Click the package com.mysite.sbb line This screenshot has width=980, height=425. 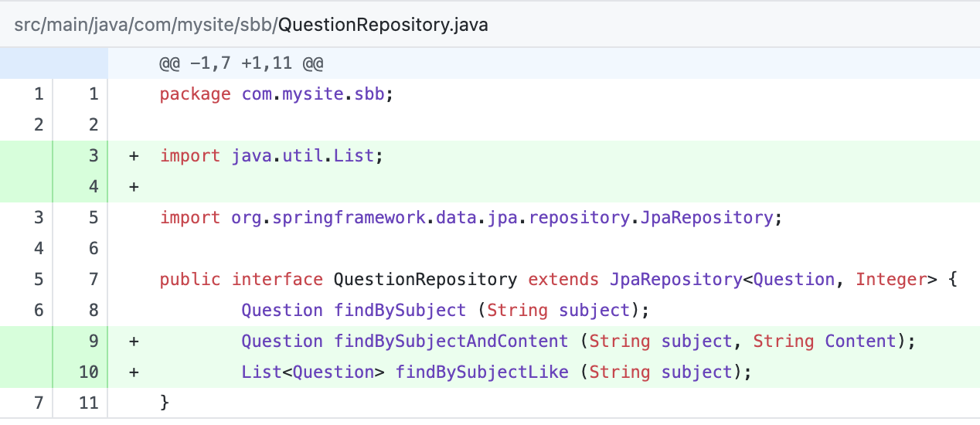click(277, 94)
